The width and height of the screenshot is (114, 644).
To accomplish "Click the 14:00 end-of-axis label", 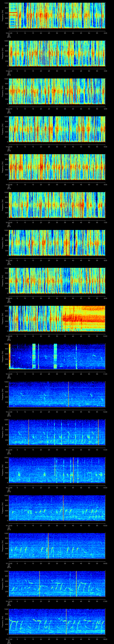I will pyautogui.click(x=105, y=487).
